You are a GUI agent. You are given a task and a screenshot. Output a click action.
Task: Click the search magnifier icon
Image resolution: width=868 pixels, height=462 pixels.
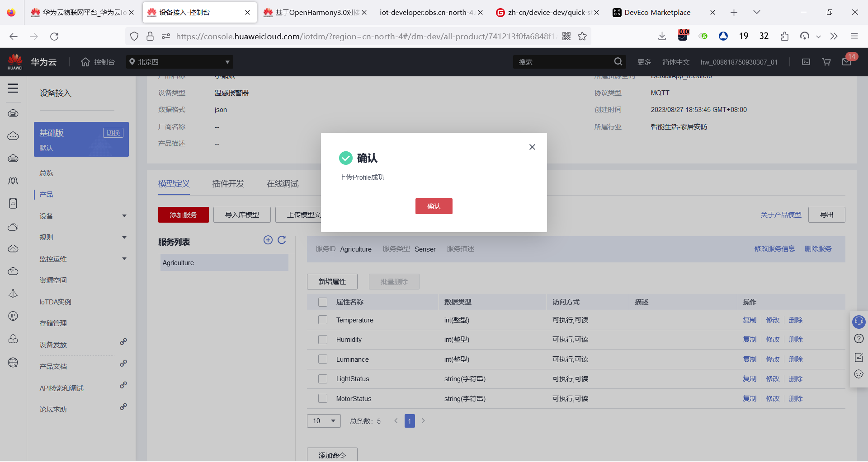click(x=618, y=62)
